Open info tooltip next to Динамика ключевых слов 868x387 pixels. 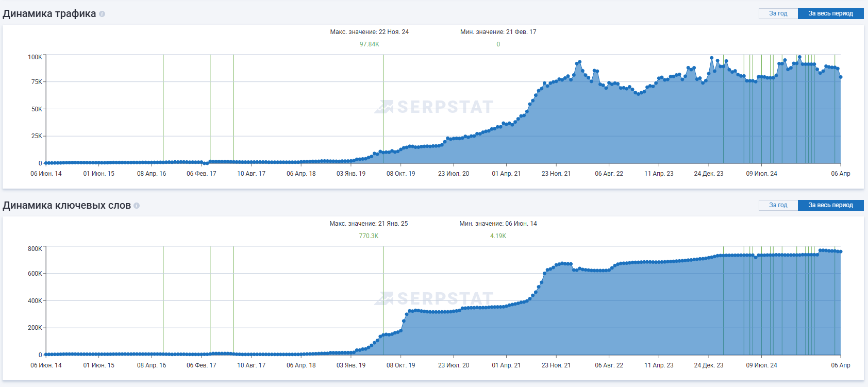click(137, 206)
